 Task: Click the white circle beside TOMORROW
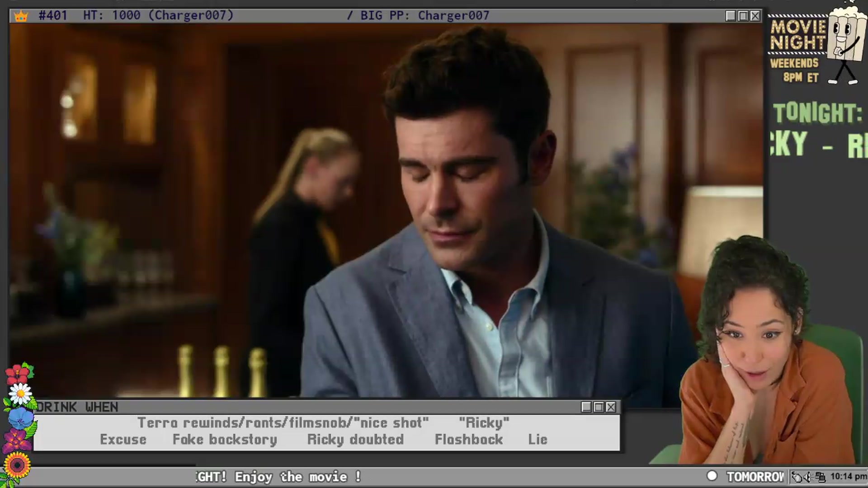pyautogui.click(x=712, y=476)
